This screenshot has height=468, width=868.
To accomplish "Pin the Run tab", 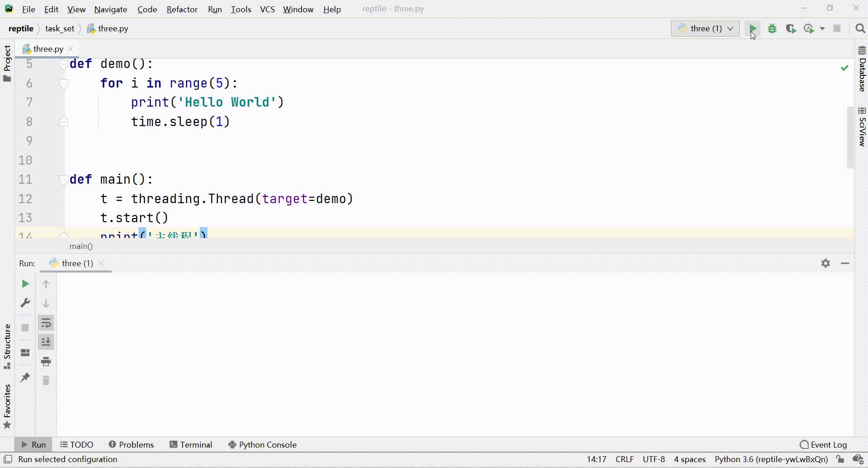I will [x=25, y=377].
